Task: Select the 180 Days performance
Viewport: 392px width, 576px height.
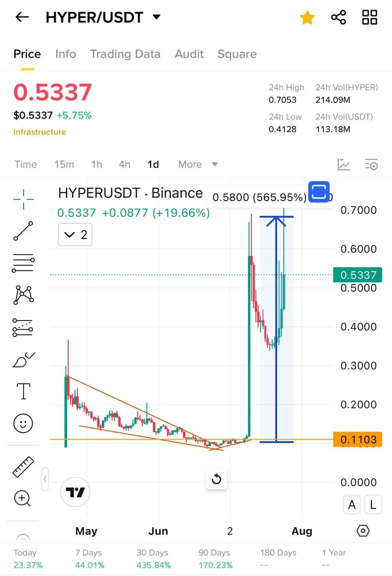Action: click(278, 559)
